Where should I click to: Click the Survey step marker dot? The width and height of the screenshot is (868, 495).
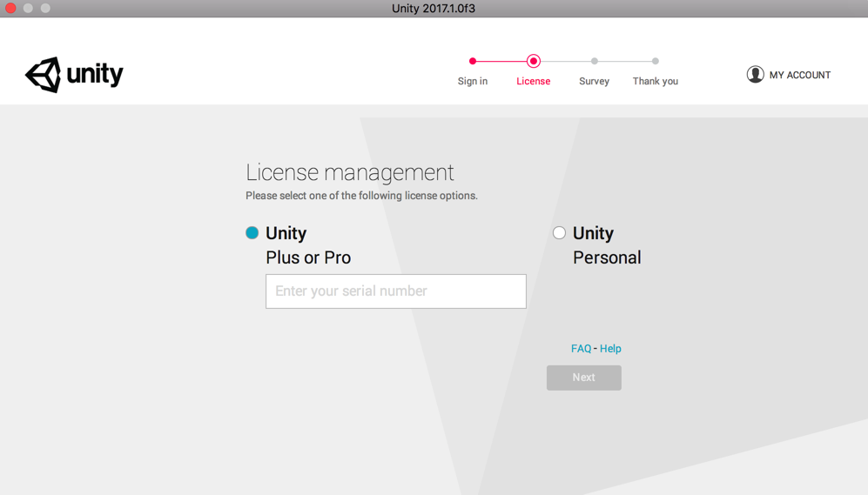tap(595, 61)
